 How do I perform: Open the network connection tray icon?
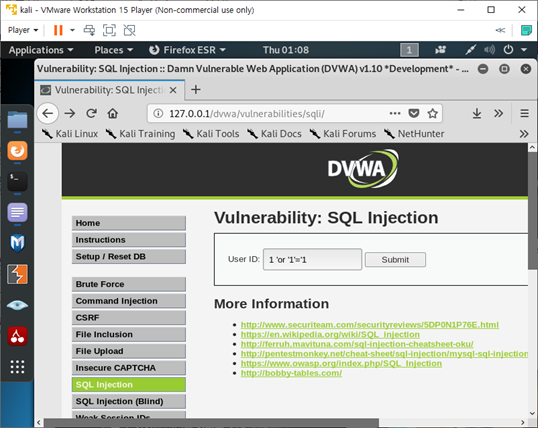pos(471,50)
